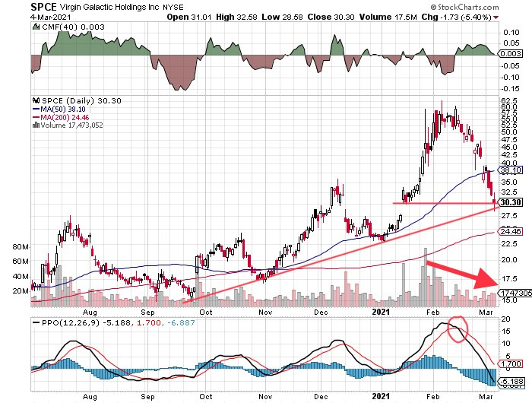This screenshot has height=403, width=532.
Task: Click the Aug label under price chart
Action: pyautogui.click(x=90, y=312)
